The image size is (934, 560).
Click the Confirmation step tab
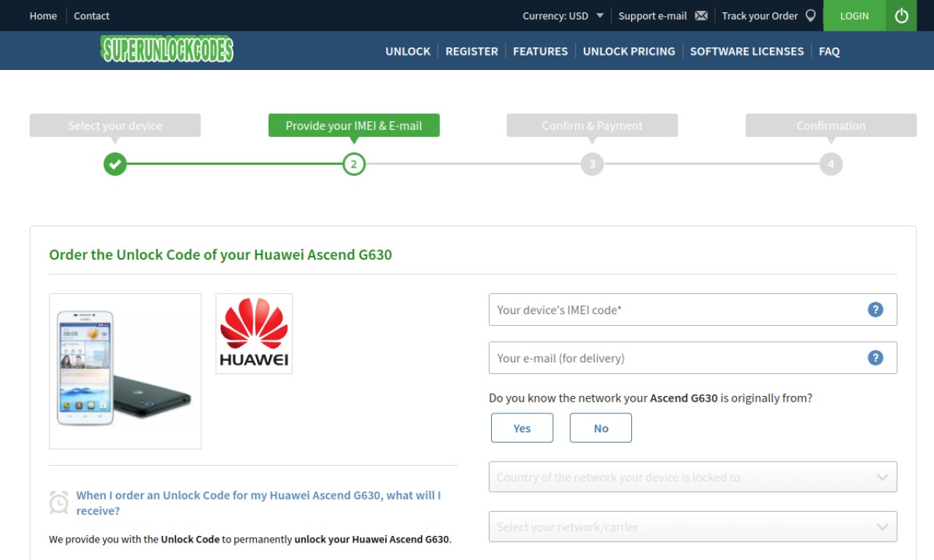(831, 125)
